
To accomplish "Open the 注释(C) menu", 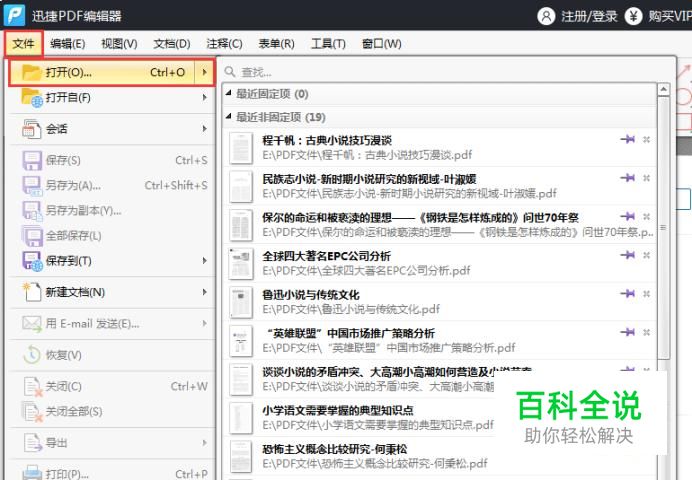I will tap(224, 44).
